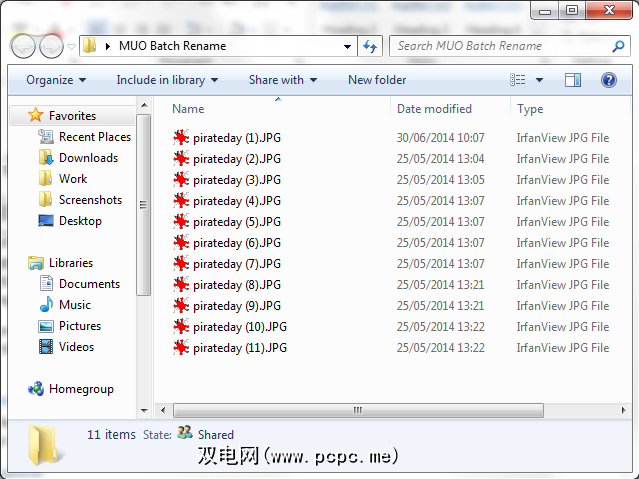Viewport: 639px width, 479px height.
Task: Click the Work folder icon
Action: click(45, 179)
